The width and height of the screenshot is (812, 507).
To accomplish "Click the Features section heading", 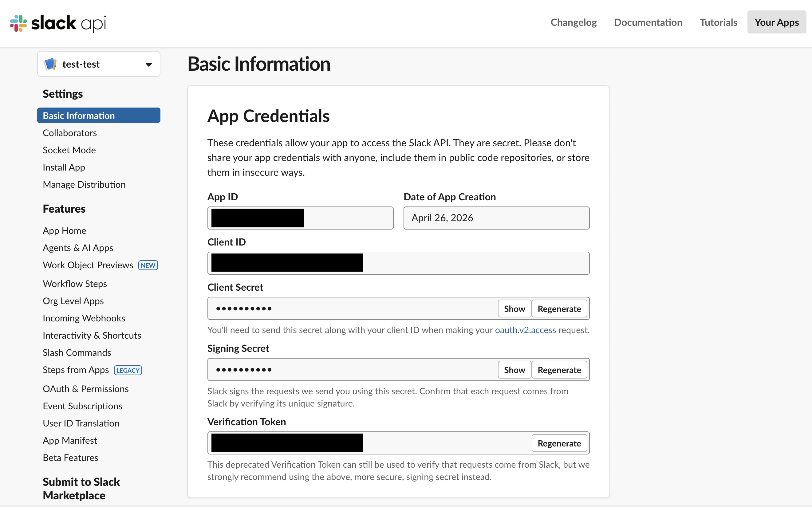I will click(x=64, y=209).
